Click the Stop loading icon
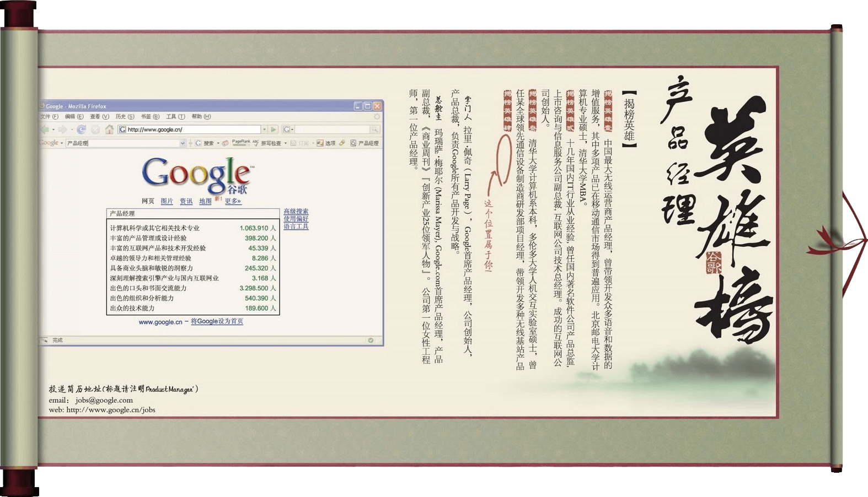 95,129
